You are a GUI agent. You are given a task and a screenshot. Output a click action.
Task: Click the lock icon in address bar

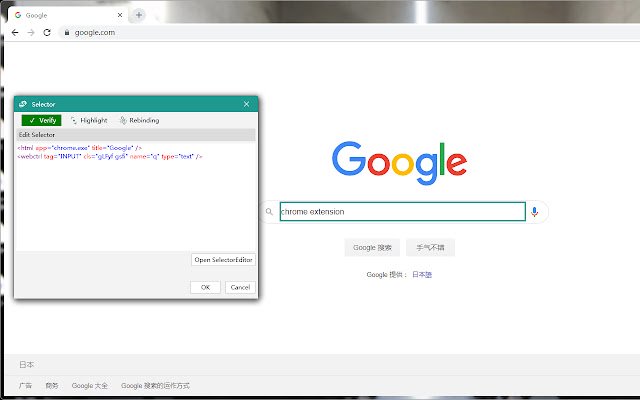(x=67, y=32)
